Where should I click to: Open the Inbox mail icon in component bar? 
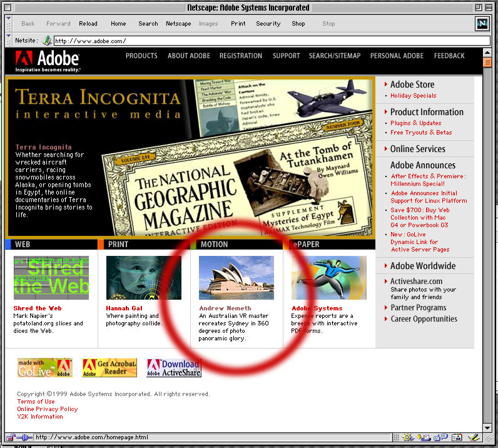coord(424,437)
